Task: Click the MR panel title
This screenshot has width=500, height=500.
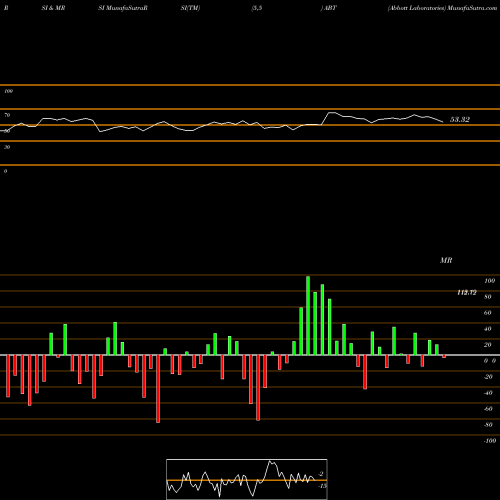Action: 446,260
